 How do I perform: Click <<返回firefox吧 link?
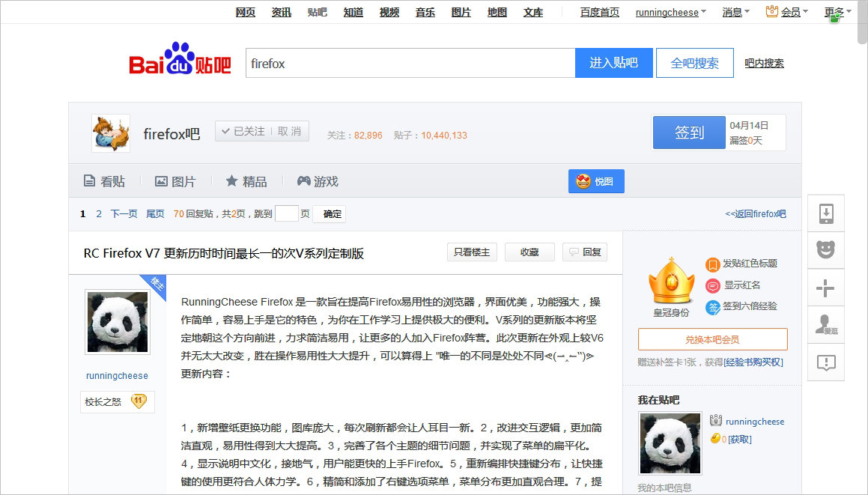coord(756,213)
